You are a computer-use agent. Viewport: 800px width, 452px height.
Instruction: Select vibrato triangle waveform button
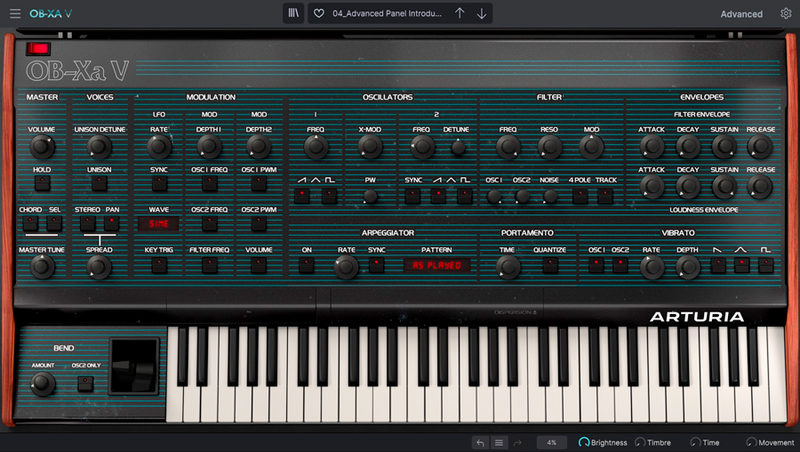click(x=741, y=265)
